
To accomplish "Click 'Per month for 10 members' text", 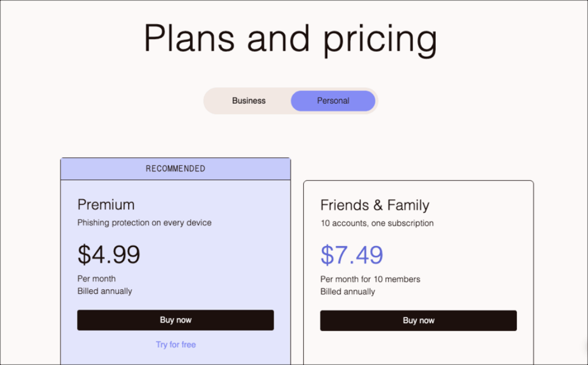I will (x=370, y=279).
